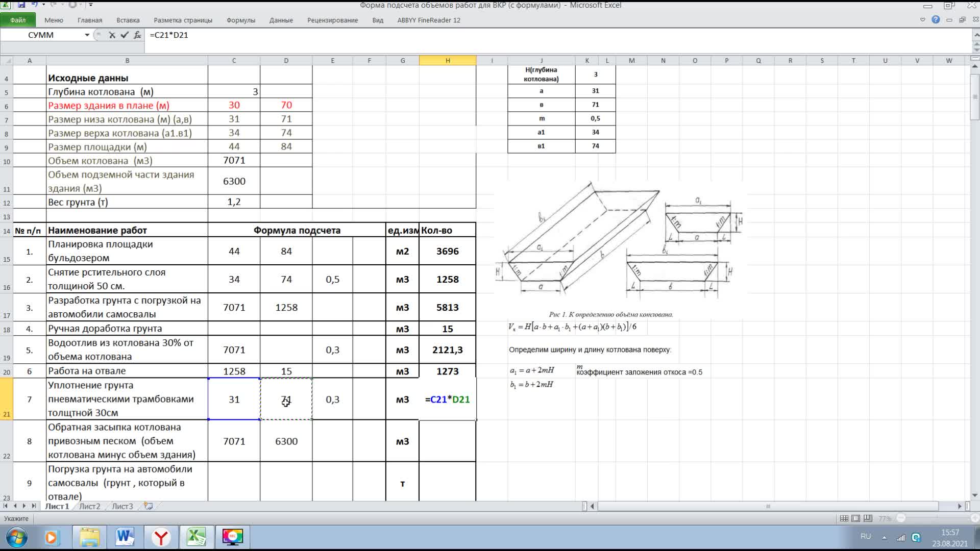Select Объем котлована value 7071 cell
Image resolution: width=980 pixels, height=551 pixels.
[234, 160]
